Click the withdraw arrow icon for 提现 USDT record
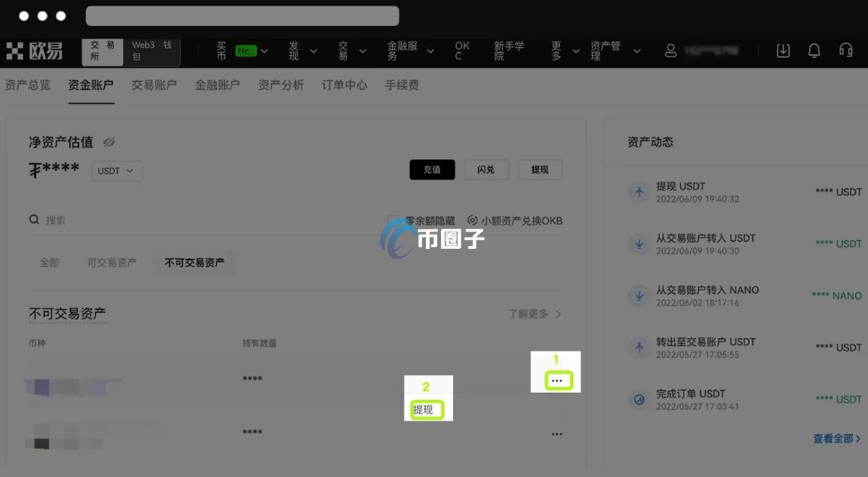The width and height of the screenshot is (868, 477). click(x=639, y=193)
